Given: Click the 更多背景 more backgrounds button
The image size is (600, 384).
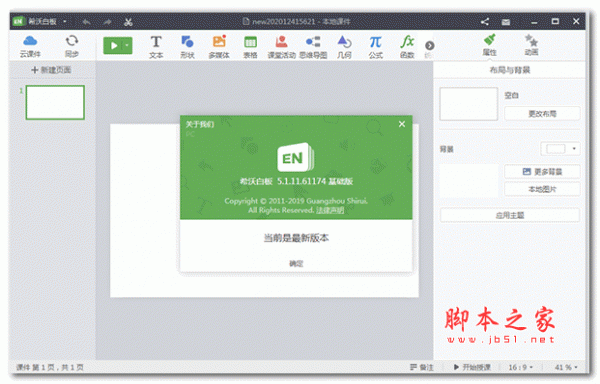Looking at the screenshot, I should click(542, 172).
